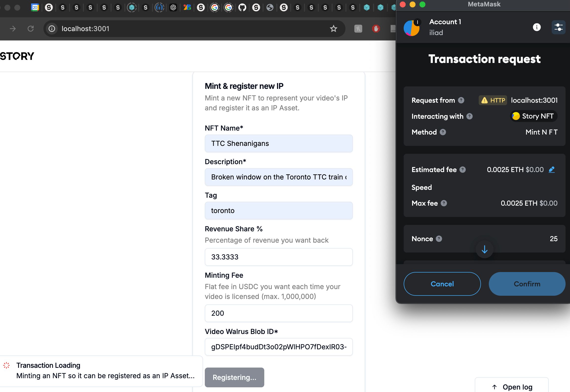Confirm the MetaMask transaction
This screenshot has height=392, width=570.
(527, 284)
